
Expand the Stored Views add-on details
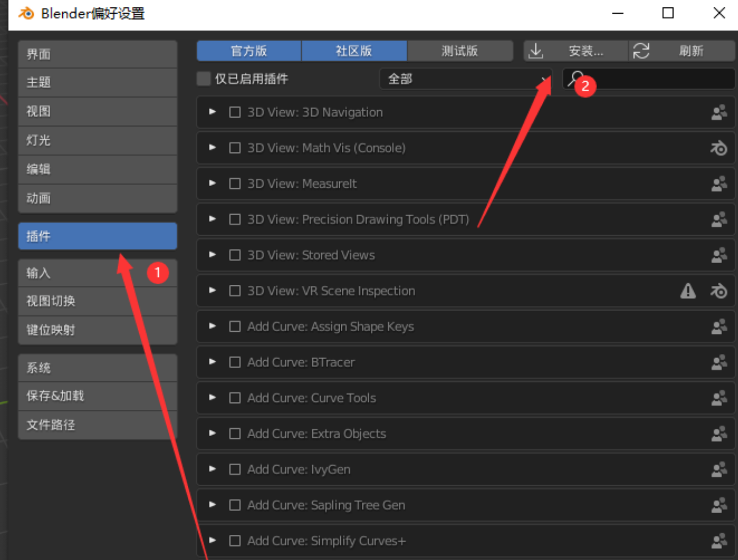coord(212,255)
